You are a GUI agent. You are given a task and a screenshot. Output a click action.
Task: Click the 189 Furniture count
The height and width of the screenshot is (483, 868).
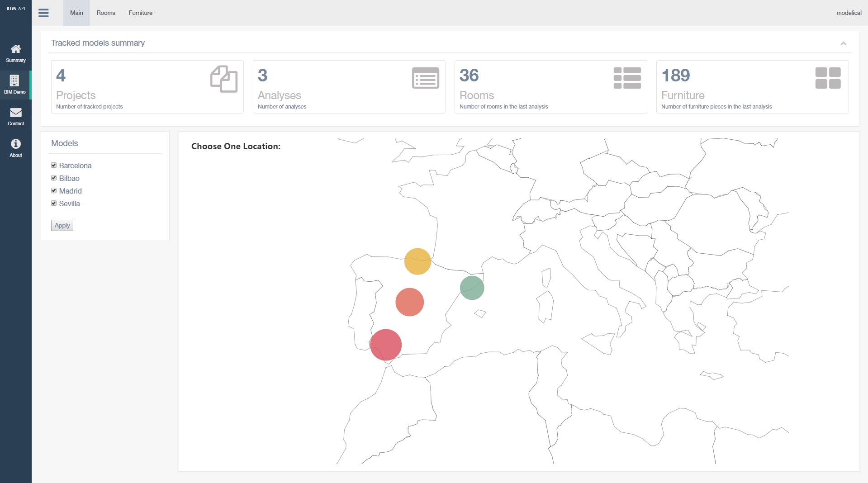(x=676, y=76)
